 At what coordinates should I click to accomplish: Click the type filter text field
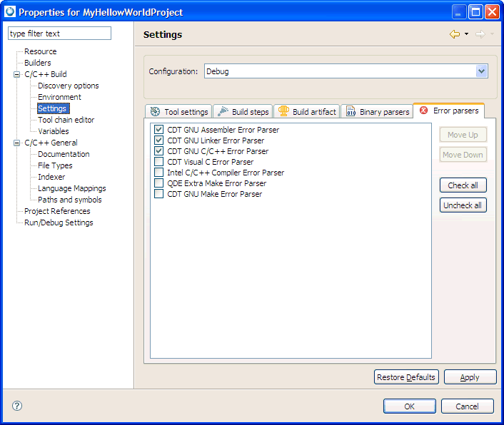pos(59,34)
